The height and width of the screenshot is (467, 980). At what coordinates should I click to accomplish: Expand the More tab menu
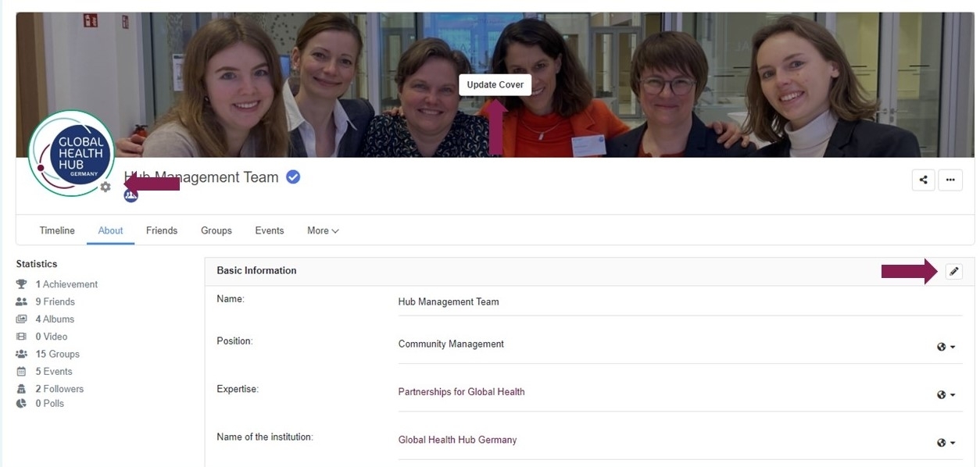[323, 230]
